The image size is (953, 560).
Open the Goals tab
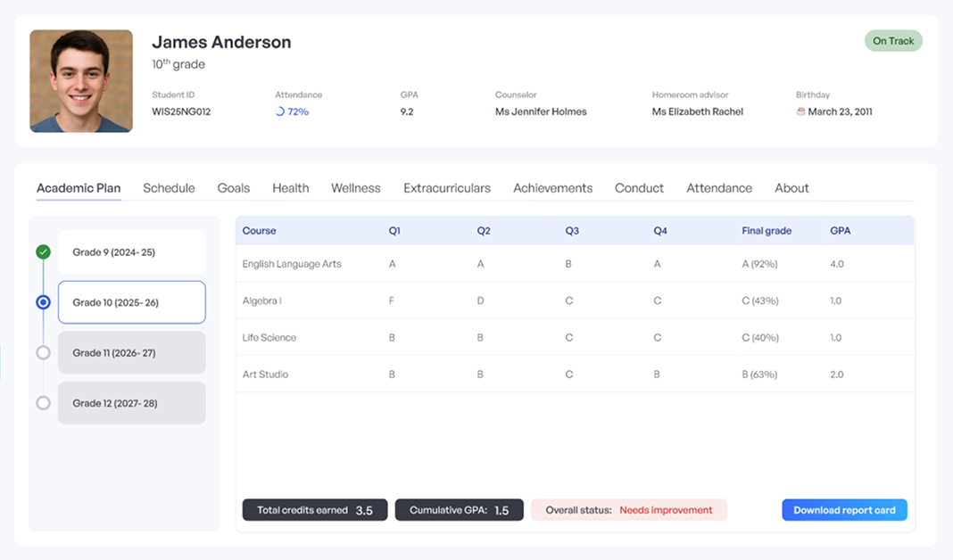pos(234,188)
